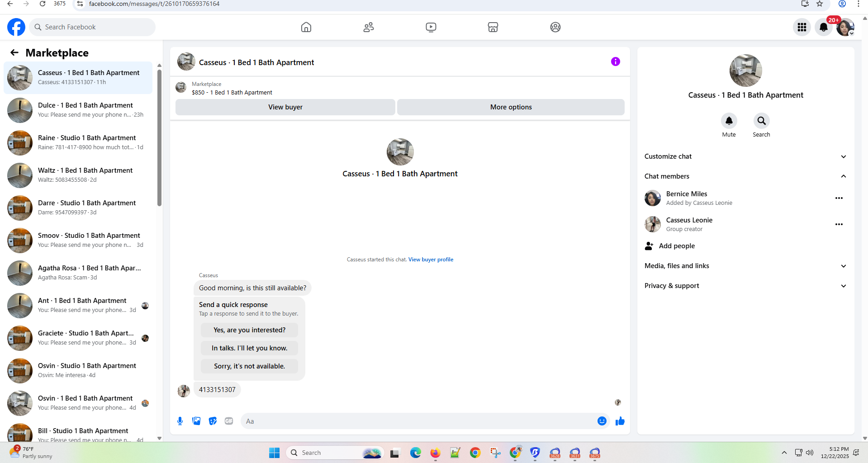Open the taskbar clock and date
Screen dimensions: 868x463
point(835,453)
